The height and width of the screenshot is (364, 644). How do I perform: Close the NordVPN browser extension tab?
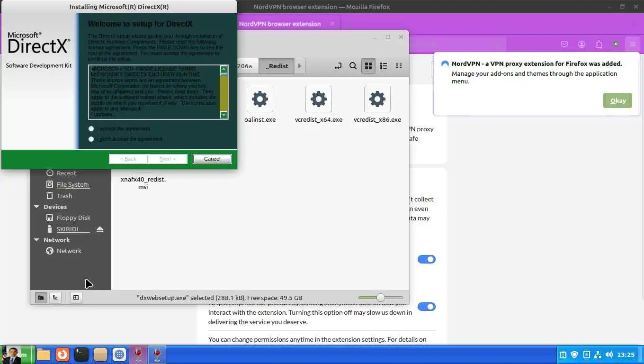click(332, 24)
